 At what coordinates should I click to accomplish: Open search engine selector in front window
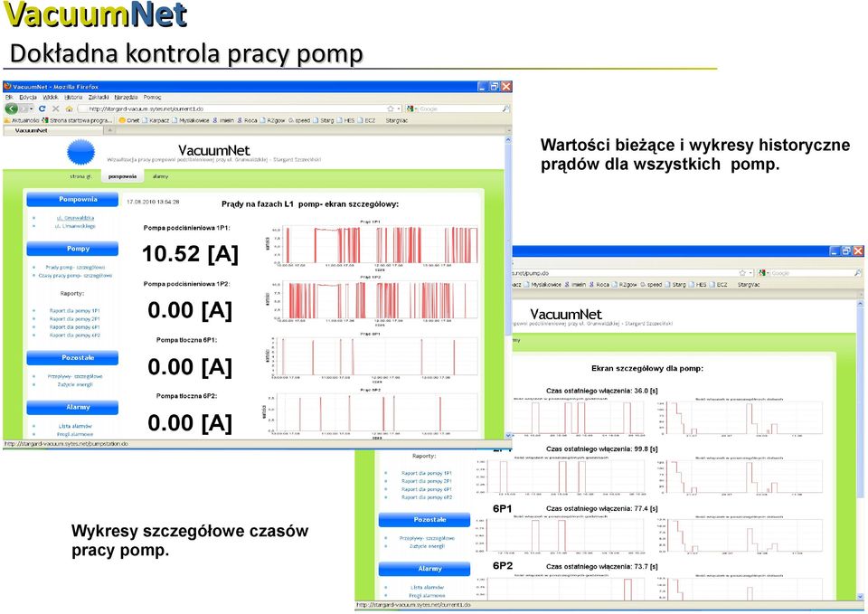tap(412, 109)
